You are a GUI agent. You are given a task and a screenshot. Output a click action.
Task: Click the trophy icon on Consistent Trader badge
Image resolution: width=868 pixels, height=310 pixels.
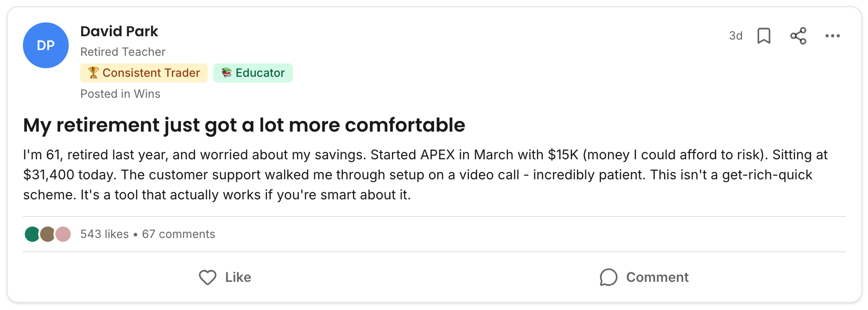[x=93, y=72]
